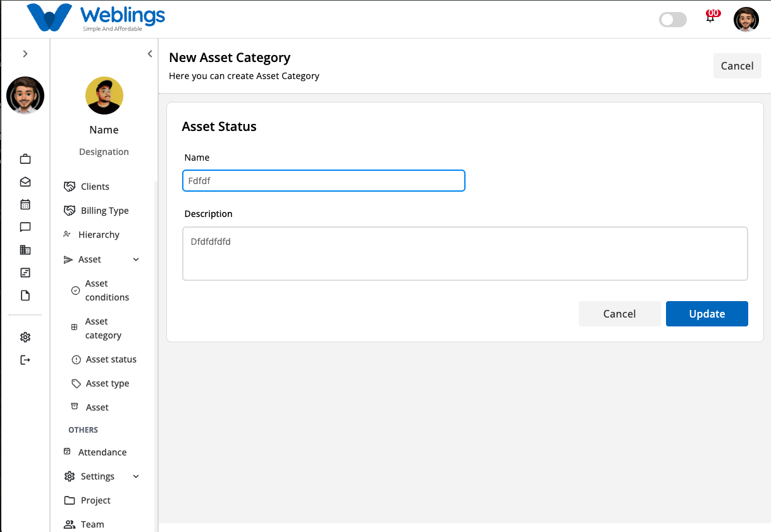This screenshot has height=532, width=771.
Task: Open the gear settings icon in the rail
Action: tap(25, 337)
